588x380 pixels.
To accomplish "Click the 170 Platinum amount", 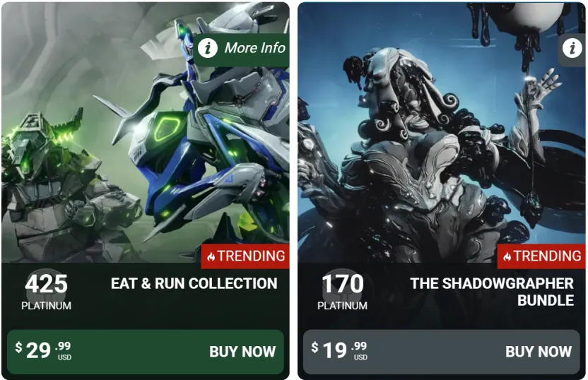I will 342,292.
